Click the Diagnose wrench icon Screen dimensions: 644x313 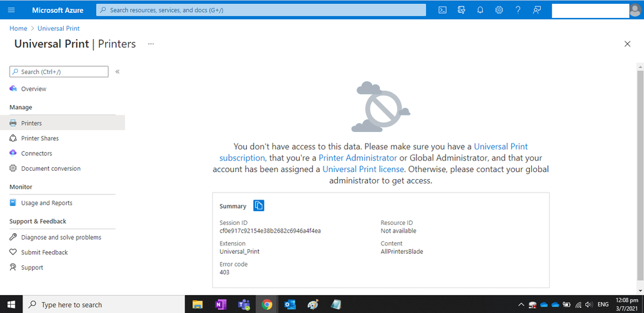tap(13, 237)
